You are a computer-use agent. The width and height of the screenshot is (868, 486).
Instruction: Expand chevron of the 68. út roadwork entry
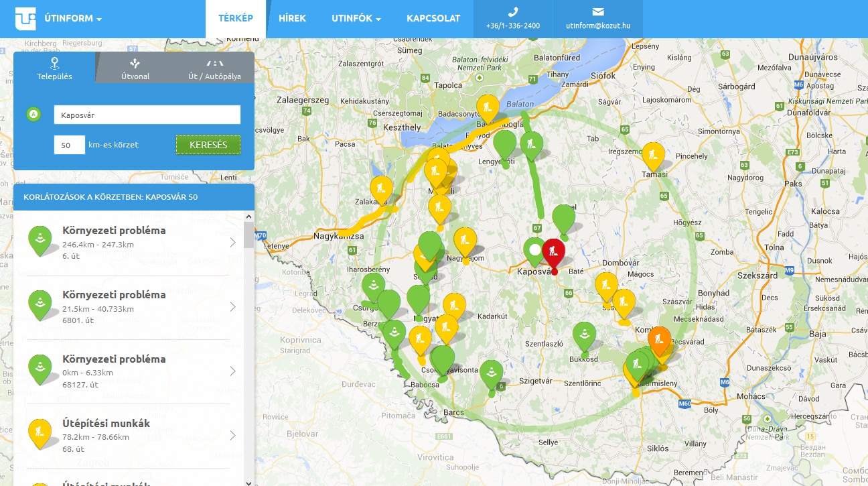click(233, 435)
